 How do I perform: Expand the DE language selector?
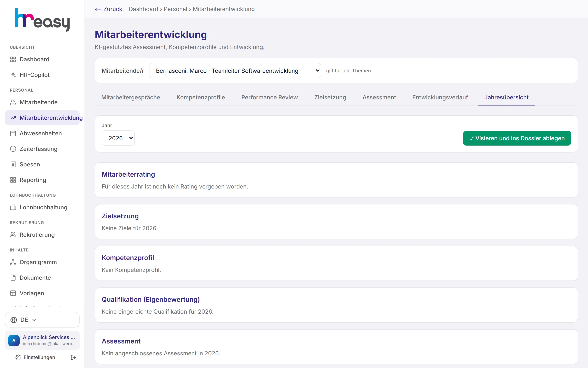click(x=42, y=320)
